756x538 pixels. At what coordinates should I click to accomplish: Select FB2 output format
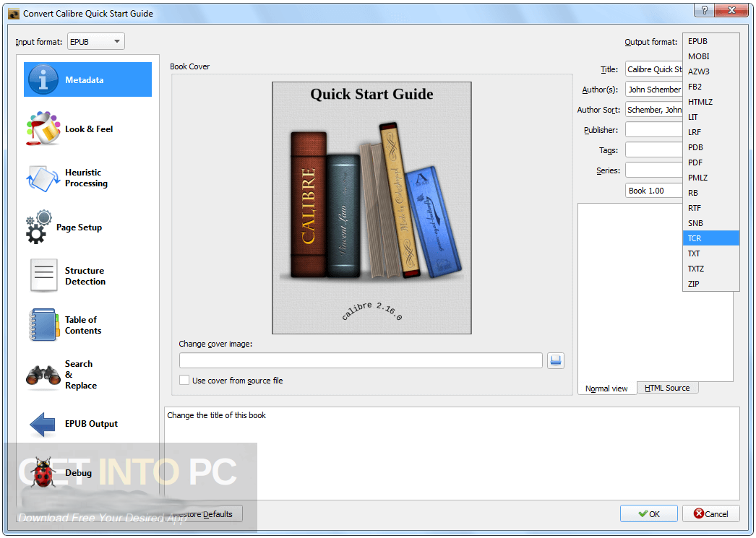(x=710, y=87)
